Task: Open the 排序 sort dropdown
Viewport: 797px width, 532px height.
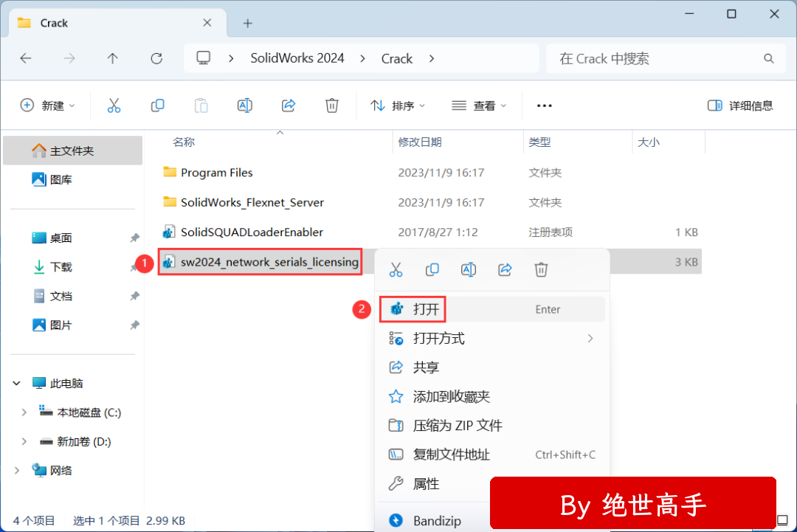Action: (398, 106)
